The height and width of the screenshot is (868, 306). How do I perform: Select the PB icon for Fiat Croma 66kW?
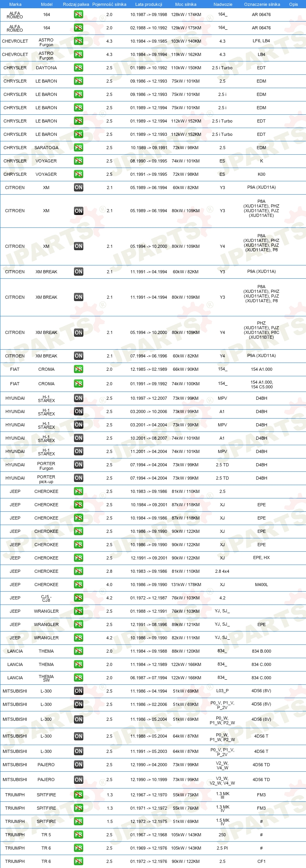click(78, 369)
